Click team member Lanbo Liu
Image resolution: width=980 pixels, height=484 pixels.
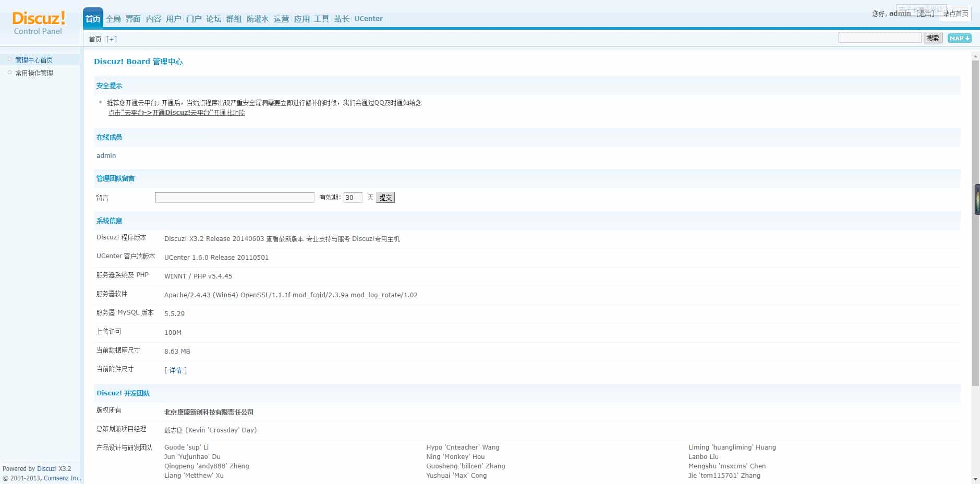tap(704, 457)
